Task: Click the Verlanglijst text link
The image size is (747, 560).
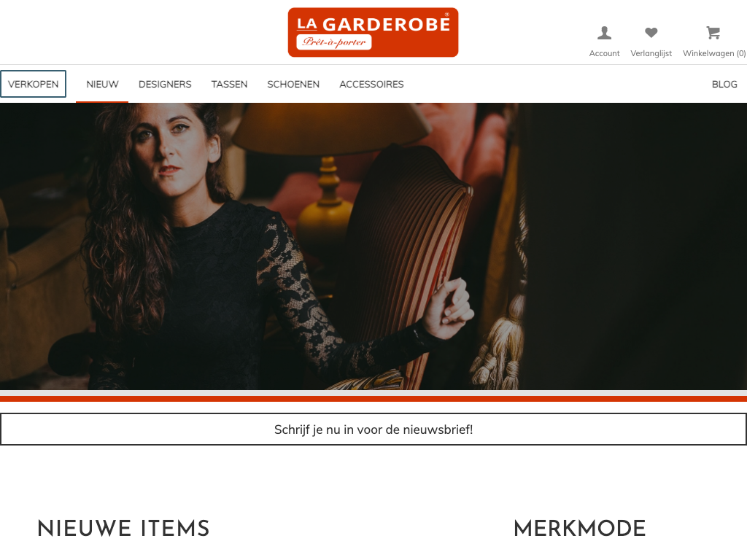Action: pos(651,53)
